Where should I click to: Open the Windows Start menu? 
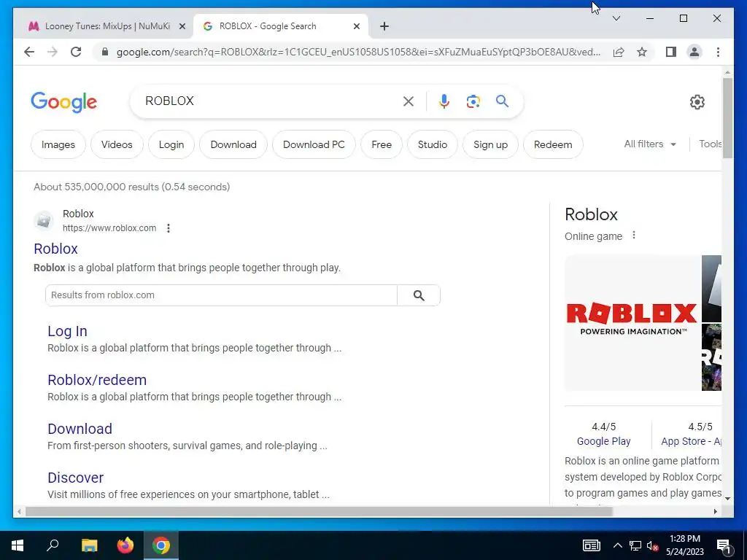[x=18, y=545]
